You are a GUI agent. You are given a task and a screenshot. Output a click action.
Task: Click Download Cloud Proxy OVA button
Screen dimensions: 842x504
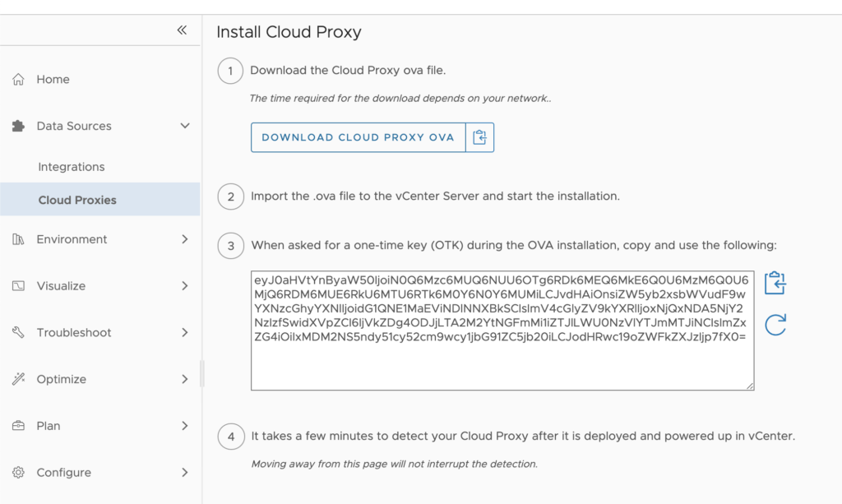click(x=358, y=137)
